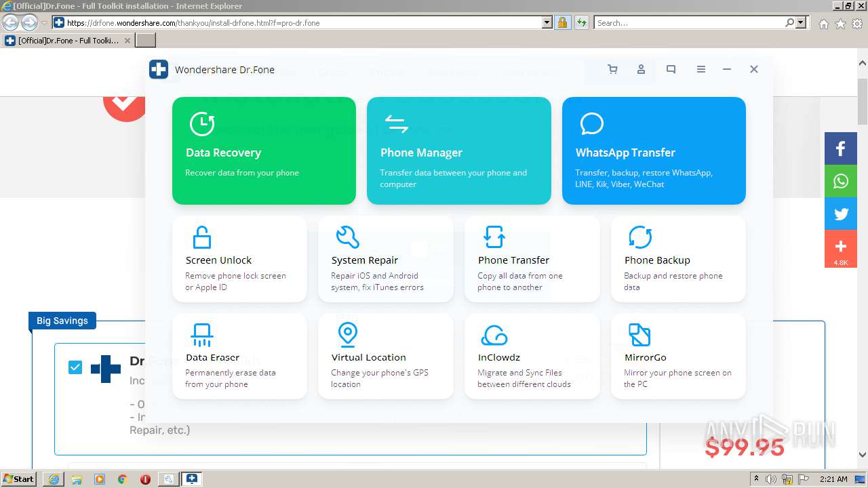Image resolution: width=868 pixels, height=488 pixels.
Task: Open the WhatsApp Transfer chat icon
Action: point(591,124)
